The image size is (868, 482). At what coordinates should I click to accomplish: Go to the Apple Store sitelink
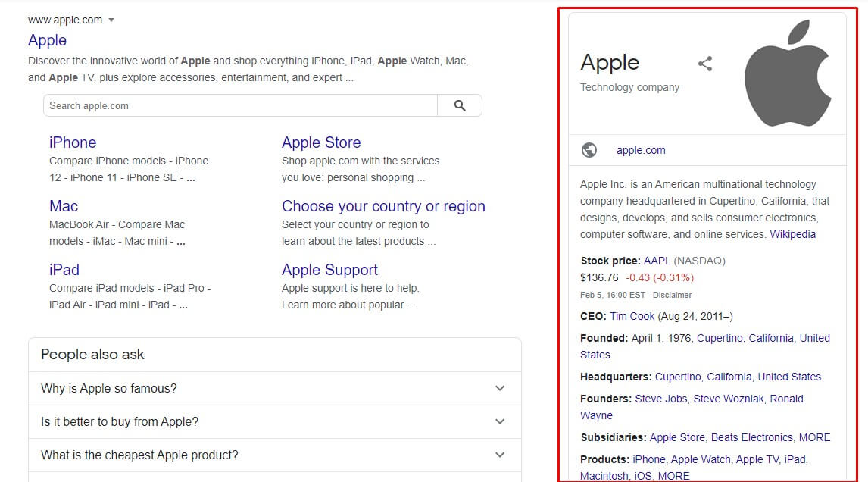[321, 142]
